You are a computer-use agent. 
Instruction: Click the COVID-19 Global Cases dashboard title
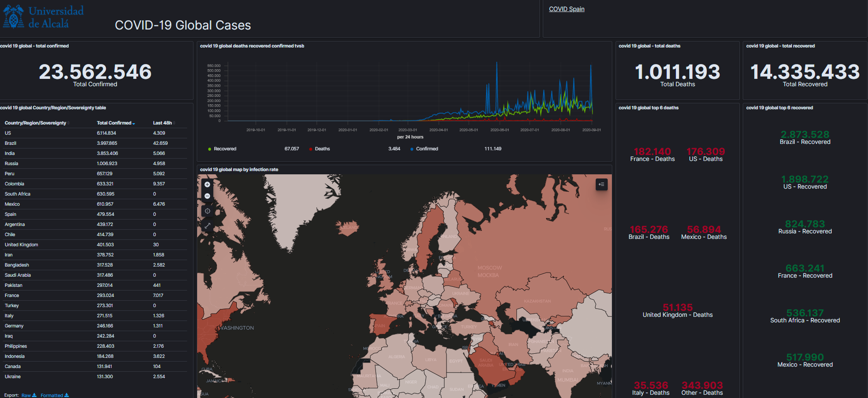pos(183,25)
